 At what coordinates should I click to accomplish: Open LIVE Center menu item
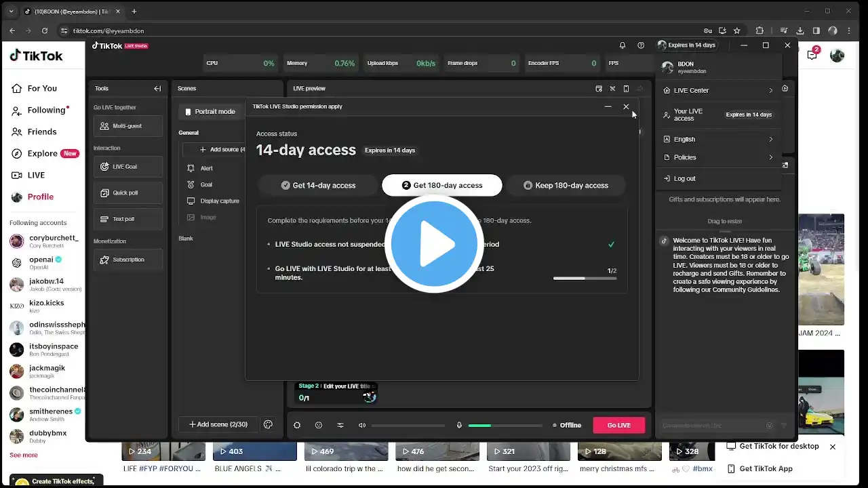pyautogui.click(x=718, y=90)
